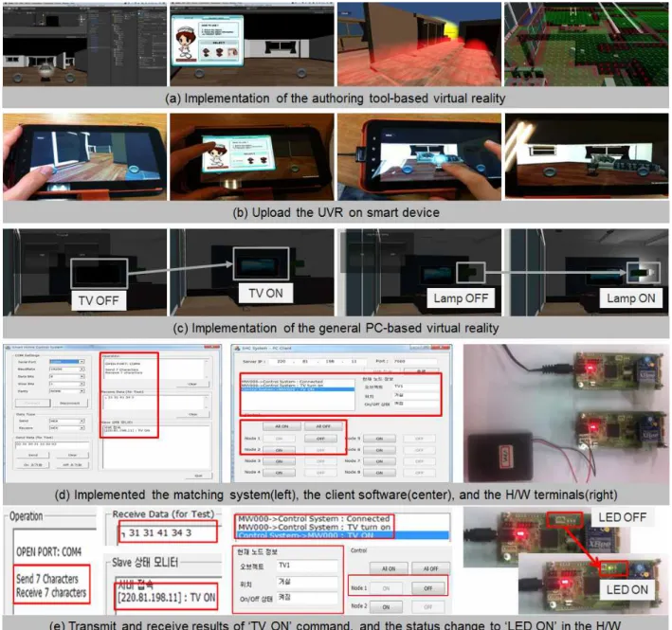
Task: Click Node 7 ON button in PC Client
Action: [x=379, y=461]
